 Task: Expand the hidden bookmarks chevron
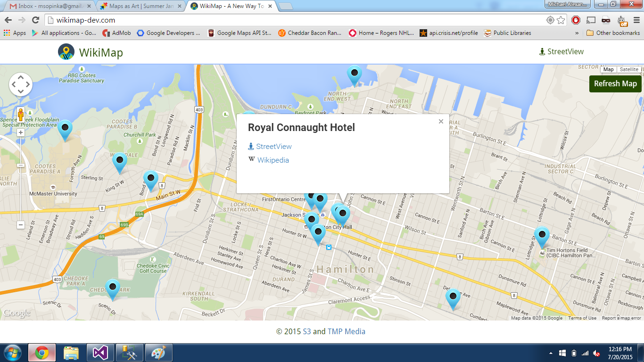[x=577, y=33]
